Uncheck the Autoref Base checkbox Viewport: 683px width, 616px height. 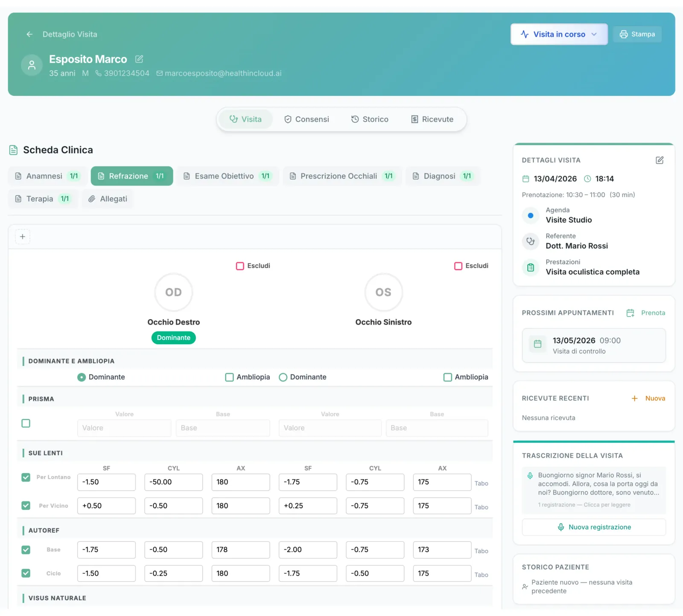point(26,549)
